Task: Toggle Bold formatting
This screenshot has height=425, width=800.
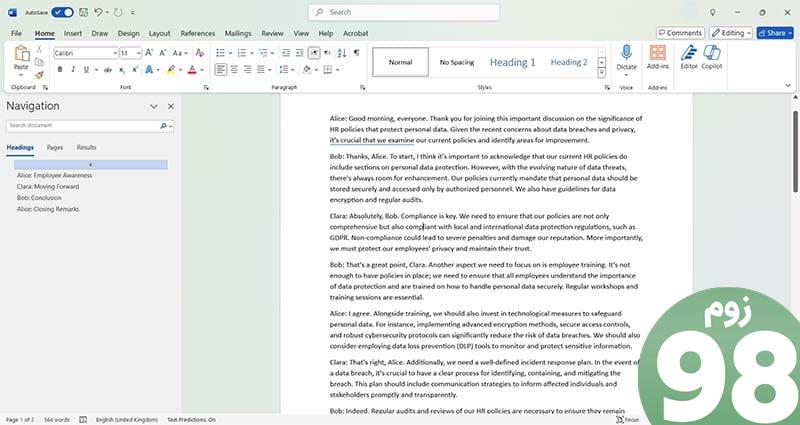Action: (60, 70)
